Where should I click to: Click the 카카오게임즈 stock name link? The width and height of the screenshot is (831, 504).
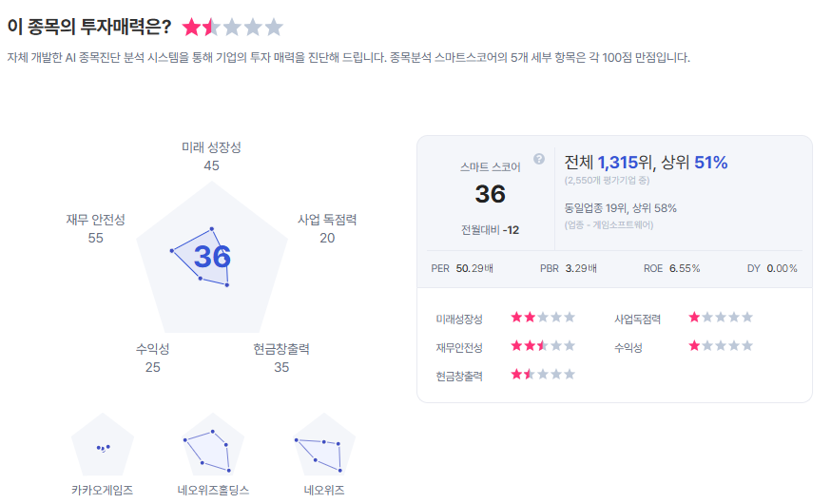102,490
